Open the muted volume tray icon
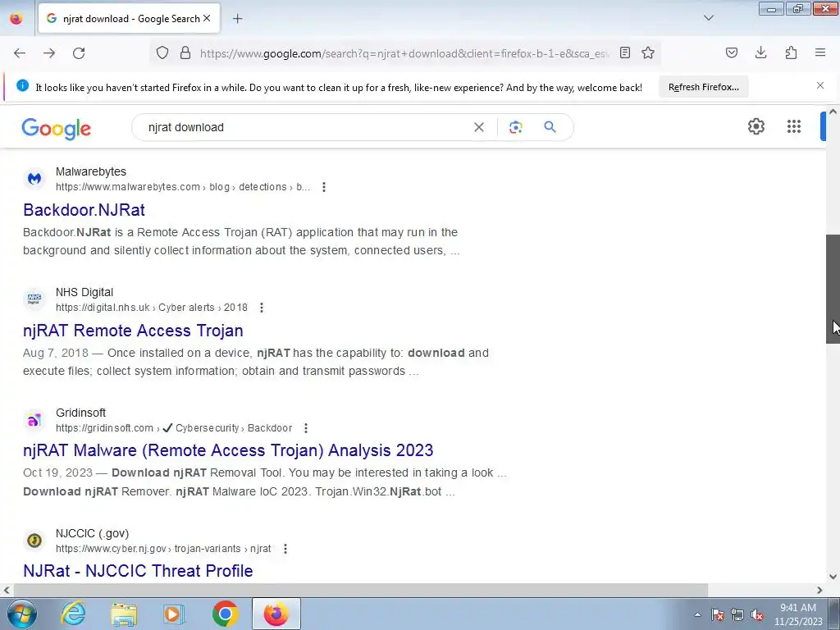The height and width of the screenshot is (630, 840). coord(757,614)
